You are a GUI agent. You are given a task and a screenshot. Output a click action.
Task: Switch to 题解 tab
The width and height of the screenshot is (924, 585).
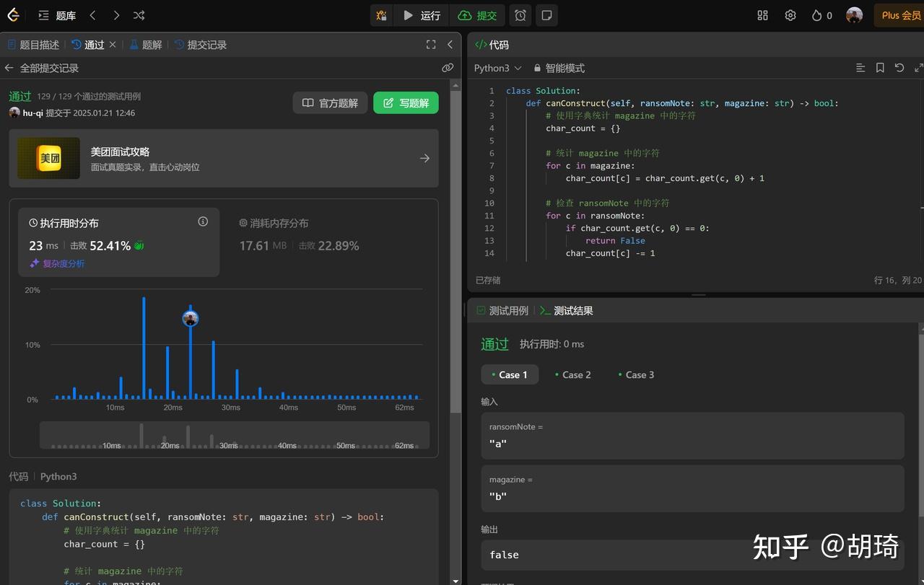point(146,45)
